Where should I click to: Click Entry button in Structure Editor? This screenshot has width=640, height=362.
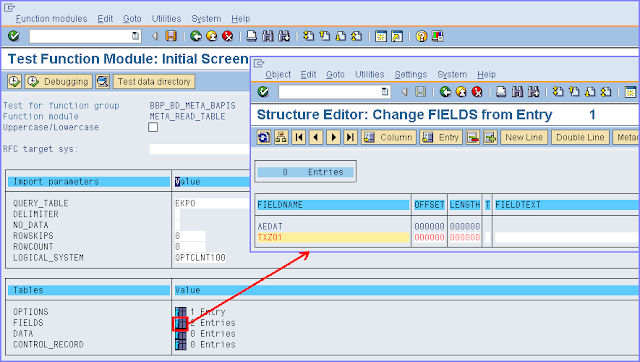(441, 138)
